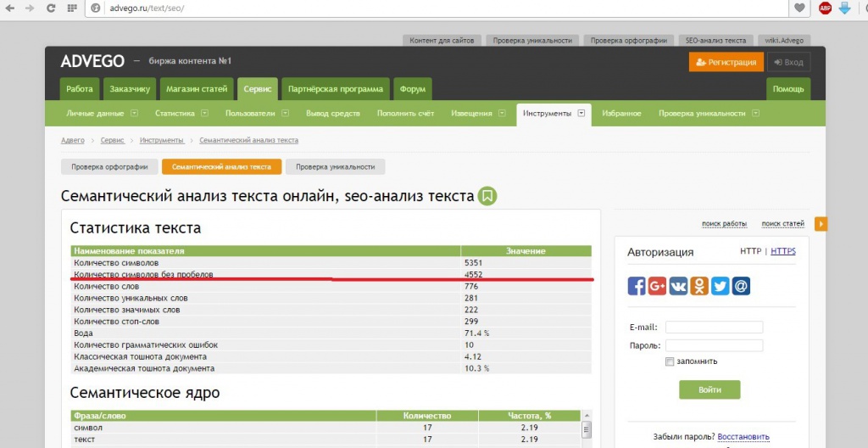The width and height of the screenshot is (868, 448).
Task: Open the Магазин статей tab
Action: point(197,89)
